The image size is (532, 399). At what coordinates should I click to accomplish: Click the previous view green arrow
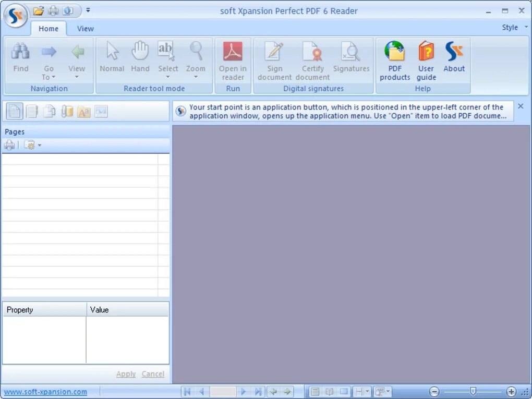[273, 392]
